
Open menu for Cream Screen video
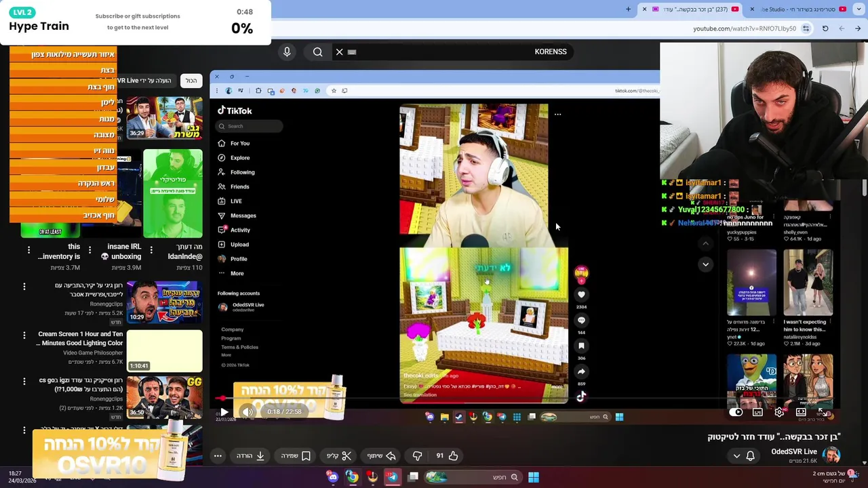click(24, 334)
